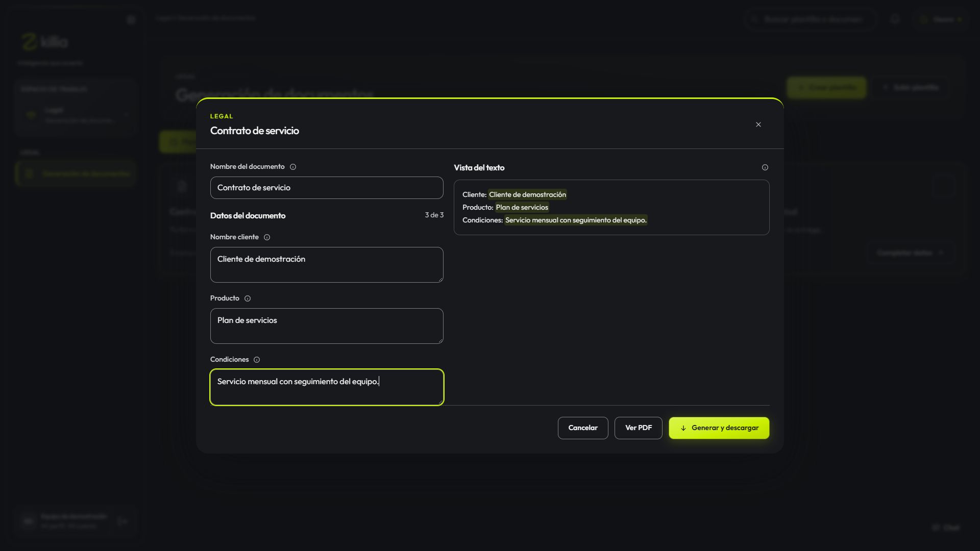Select the Producto text area
Screen dimensions: 980x551
pos(327,326)
